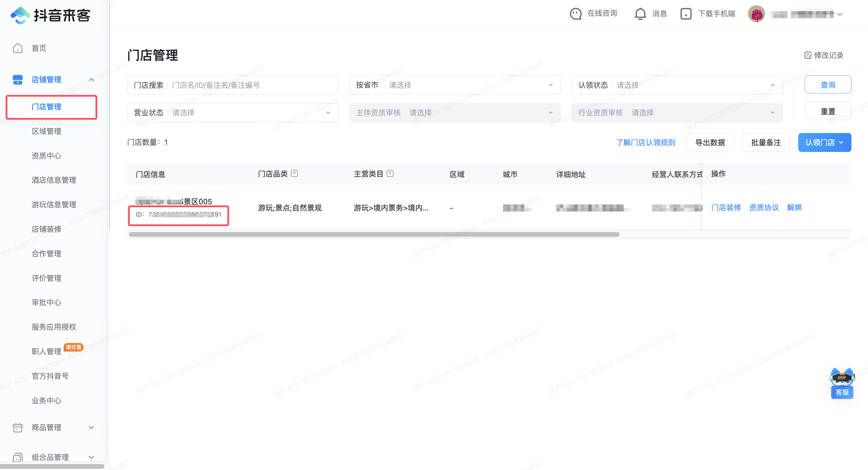Click the help icon beside 门店品类
Viewport: 868px width, 470px height.
[294, 174]
